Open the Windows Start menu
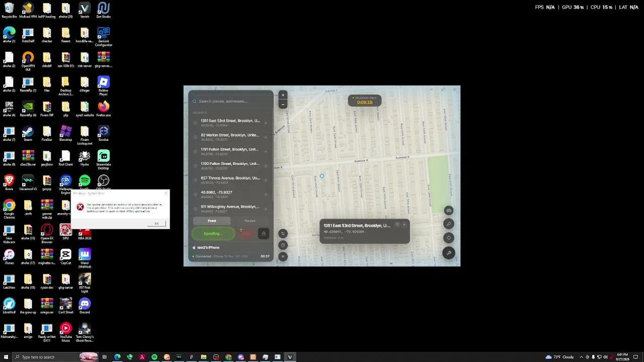644x362 pixels. click(x=6, y=357)
